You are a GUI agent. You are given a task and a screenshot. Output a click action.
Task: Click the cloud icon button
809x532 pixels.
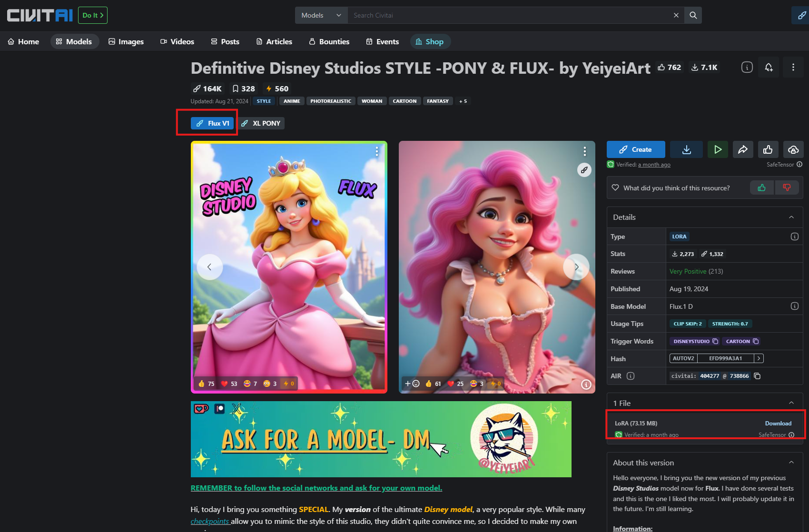point(793,149)
